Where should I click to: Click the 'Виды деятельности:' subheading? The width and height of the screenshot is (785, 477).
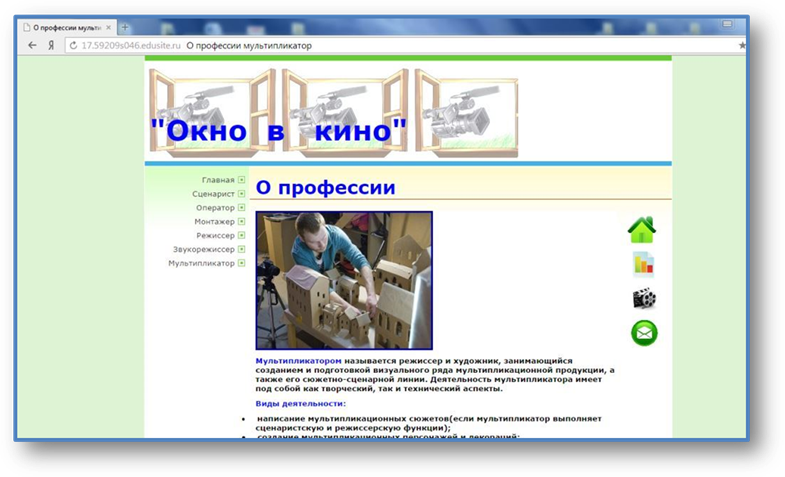300,403
